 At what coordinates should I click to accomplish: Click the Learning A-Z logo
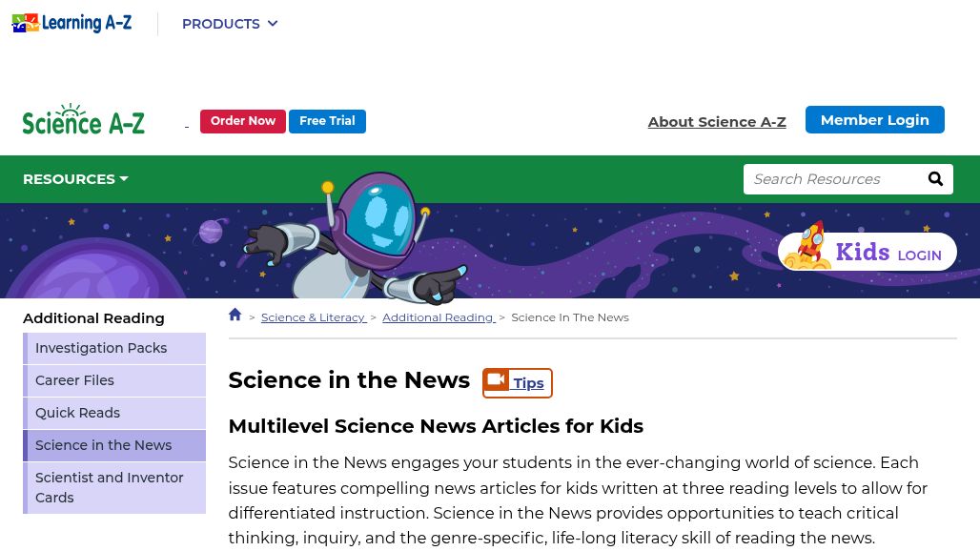point(71,23)
